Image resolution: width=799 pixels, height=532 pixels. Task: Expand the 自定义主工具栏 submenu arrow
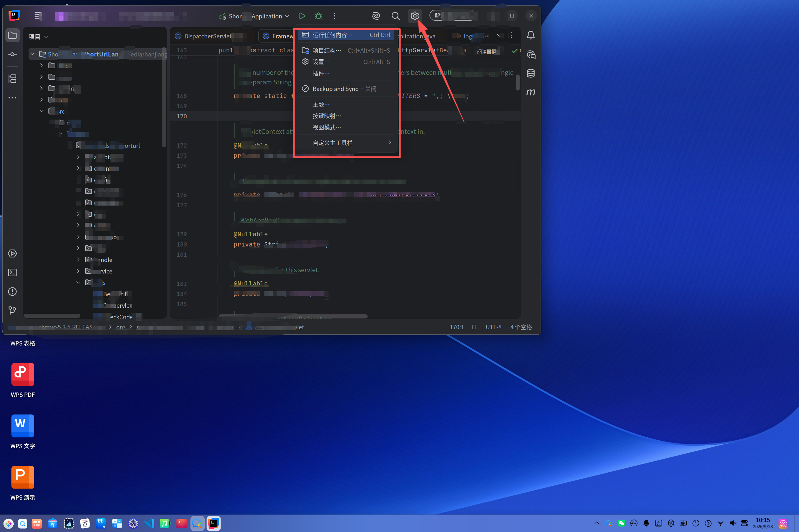tap(390, 143)
